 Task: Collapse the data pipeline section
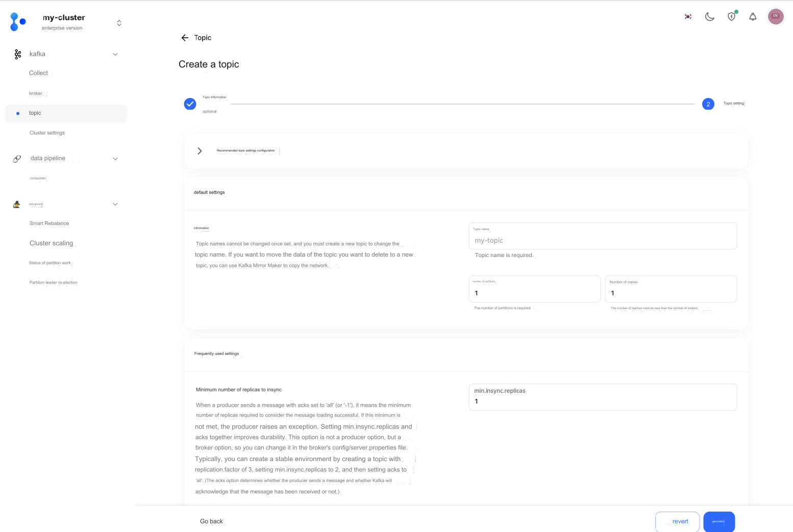(x=115, y=159)
